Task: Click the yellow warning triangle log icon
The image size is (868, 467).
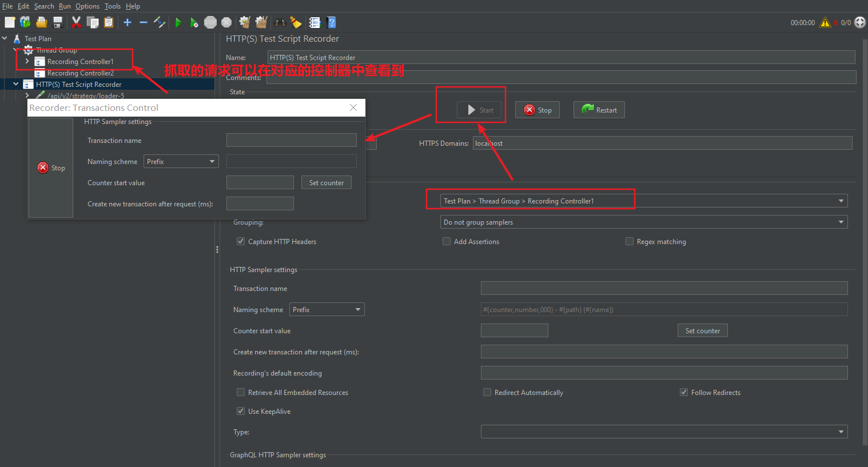Action: pyautogui.click(x=825, y=22)
